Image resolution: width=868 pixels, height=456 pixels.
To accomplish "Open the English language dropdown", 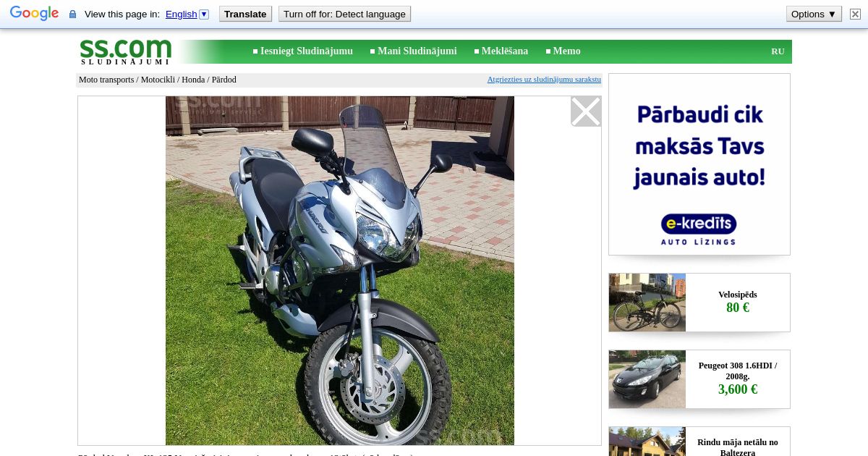I will click(187, 14).
